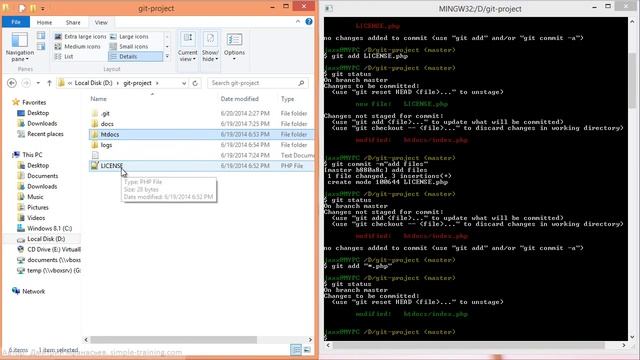
Task: Select Large icons layout
Action: [x=129, y=36]
